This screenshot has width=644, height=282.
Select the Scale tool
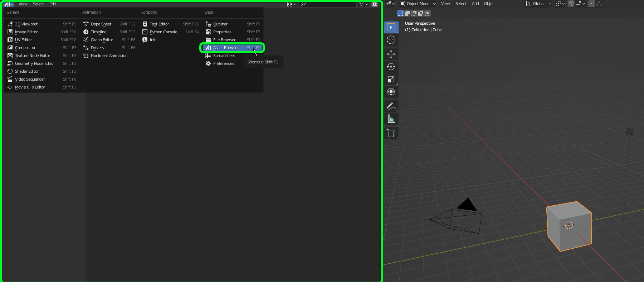click(x=391, y=79)
